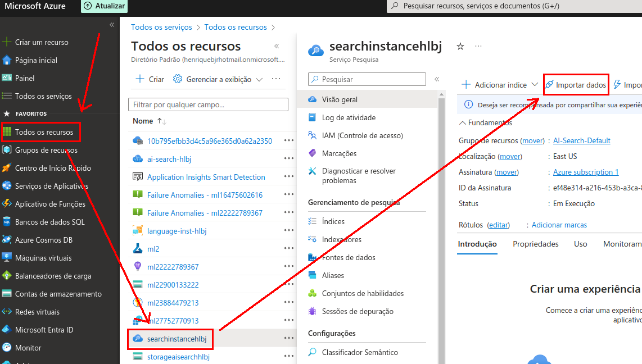This screenshot has height=364, width=642.
Task: Open Máquinas virtuais icon
Action: coord(7,258)
